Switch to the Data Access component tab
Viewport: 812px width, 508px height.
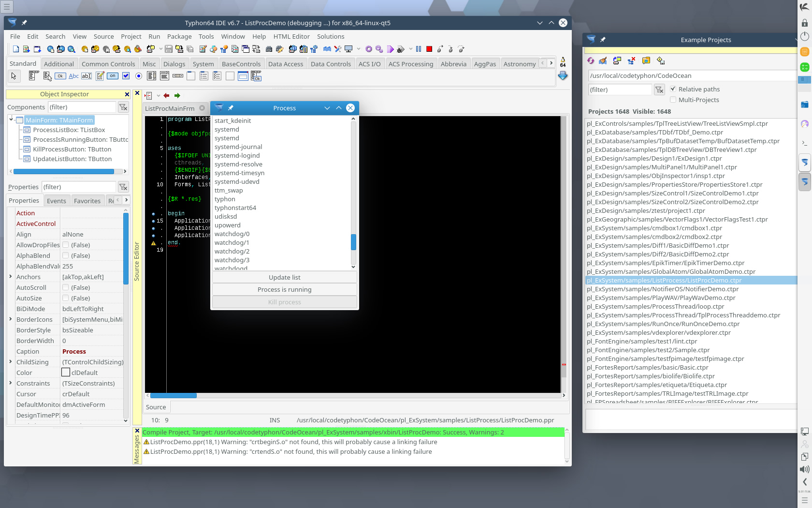[x=286, y=64]
